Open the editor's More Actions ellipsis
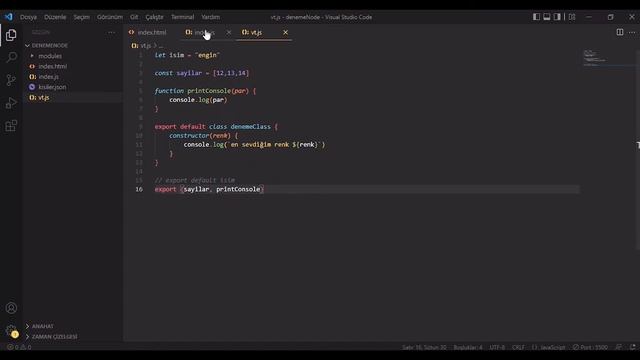Image resolution: width=640 pixels, height=360 pixels. pos(632,32)
